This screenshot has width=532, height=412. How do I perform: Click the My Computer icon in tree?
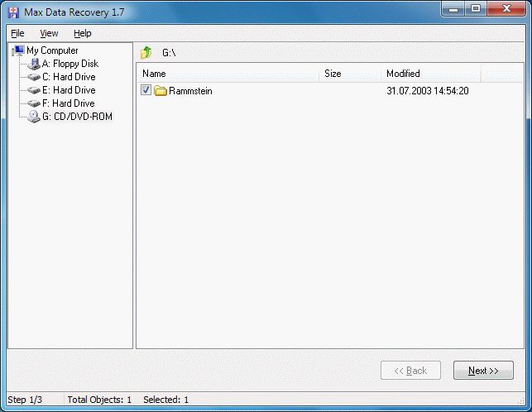point(17,51)
